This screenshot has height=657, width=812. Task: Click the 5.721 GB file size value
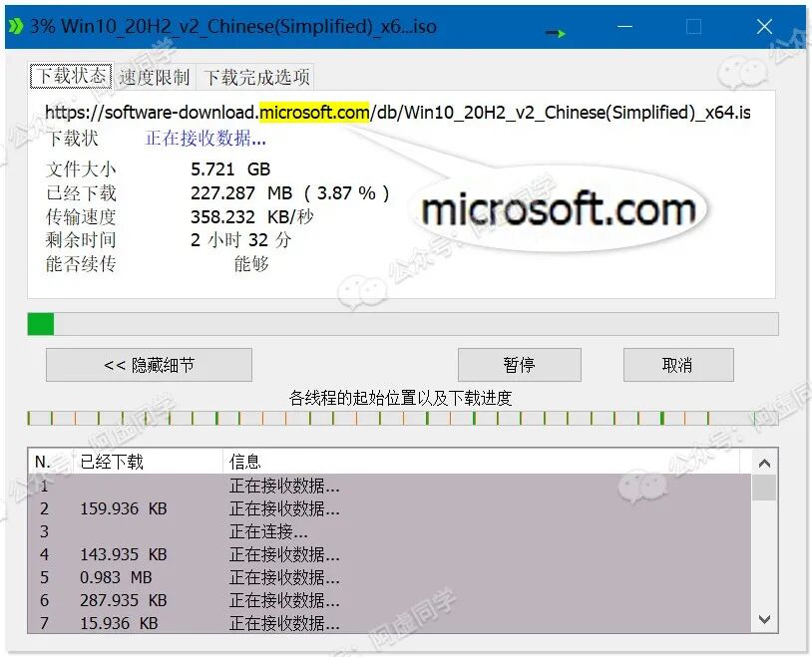click(230, 168)
